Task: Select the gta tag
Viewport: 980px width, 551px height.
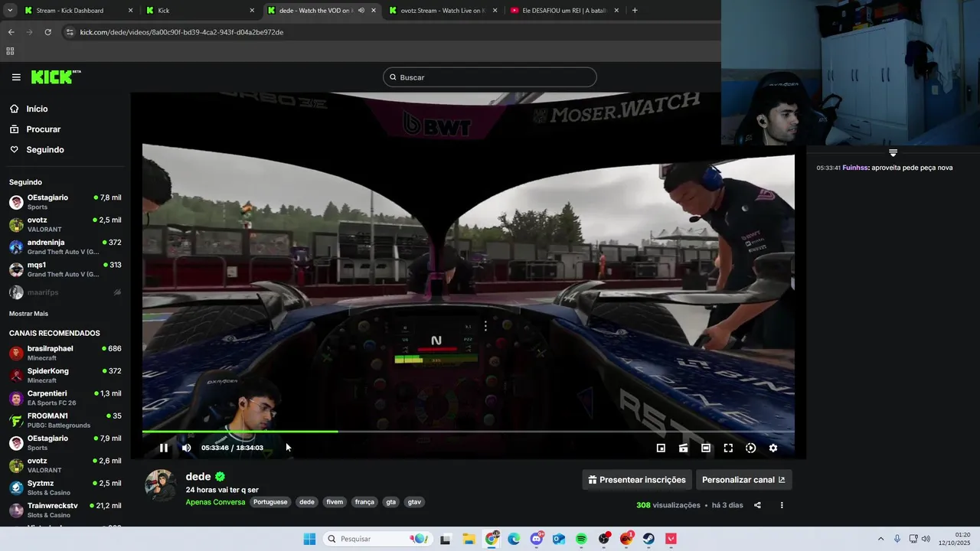Action: click(390, 502)
